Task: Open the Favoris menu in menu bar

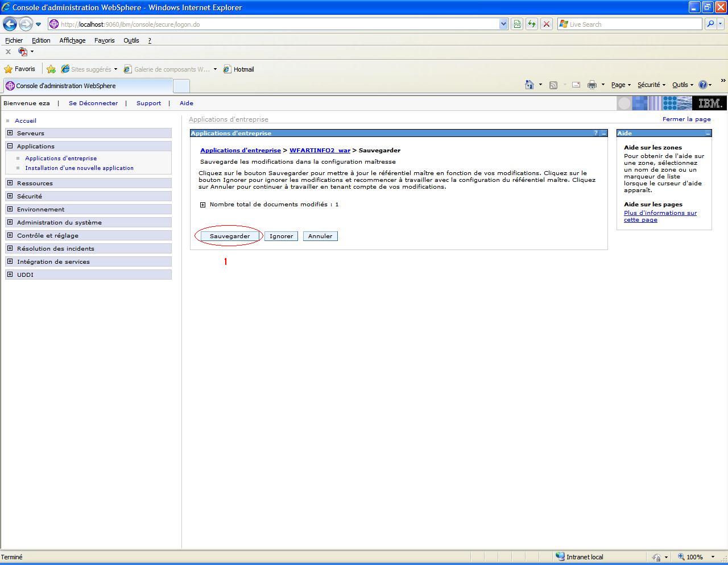Action: (x=104, y=40)
